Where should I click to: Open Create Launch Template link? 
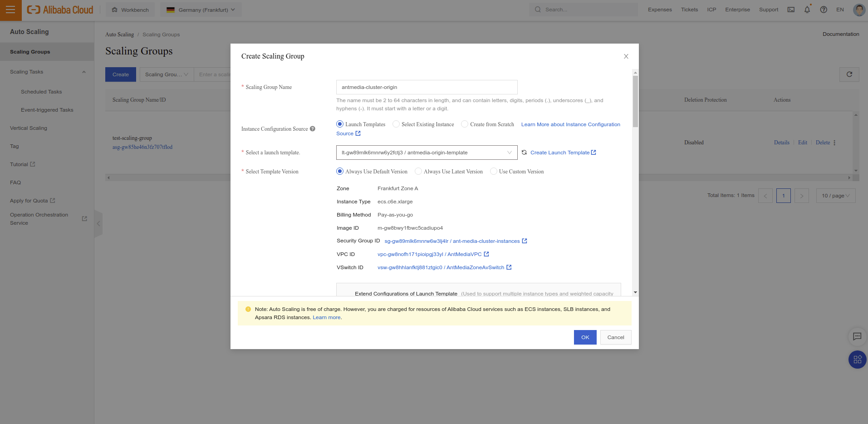[563, 153]
